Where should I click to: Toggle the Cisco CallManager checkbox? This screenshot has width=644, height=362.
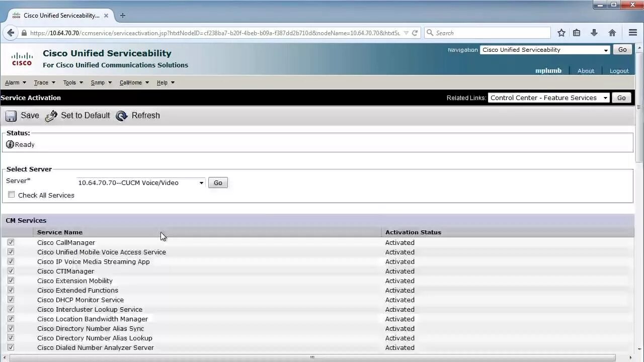point(11,242)
